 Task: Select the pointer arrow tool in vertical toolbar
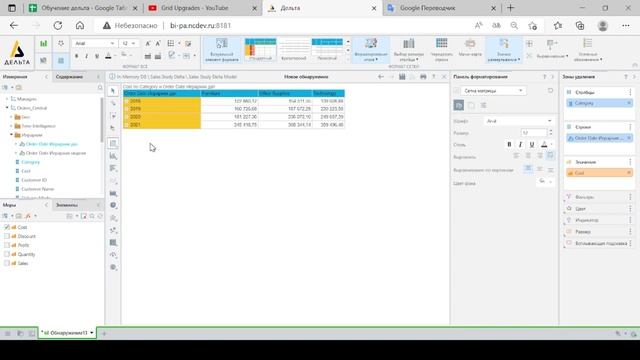[x=113, y=91]
